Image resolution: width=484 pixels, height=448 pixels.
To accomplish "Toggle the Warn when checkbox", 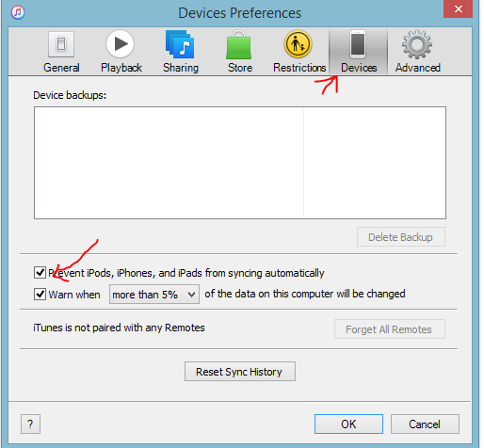I will pyautogui.click(x=40, y=295).
